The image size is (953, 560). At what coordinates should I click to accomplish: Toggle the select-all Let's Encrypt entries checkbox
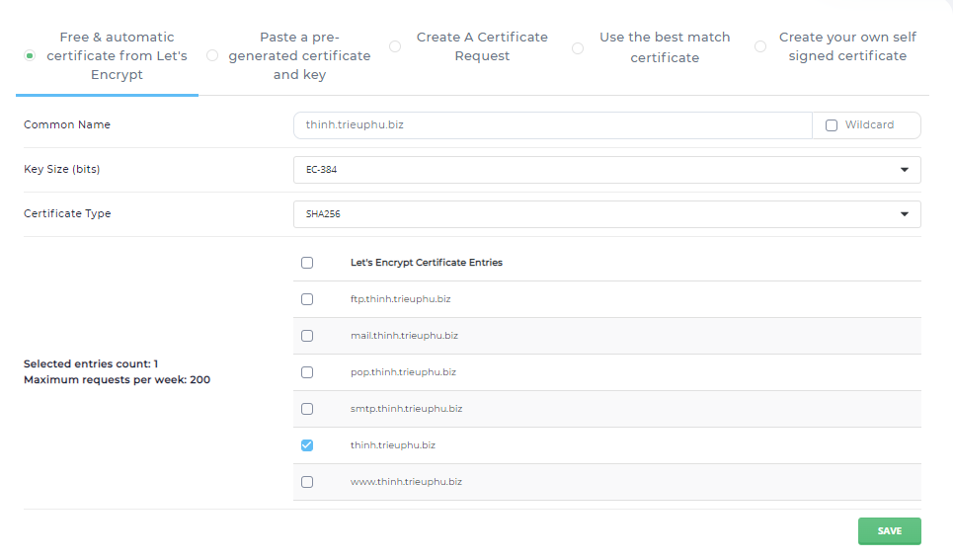(x=307, y=263)
